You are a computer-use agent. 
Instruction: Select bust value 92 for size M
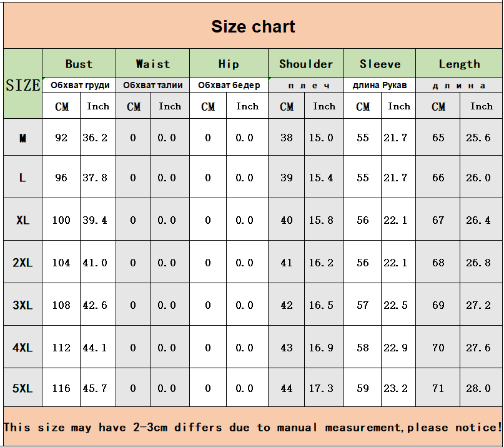click(x=61, y=138)
